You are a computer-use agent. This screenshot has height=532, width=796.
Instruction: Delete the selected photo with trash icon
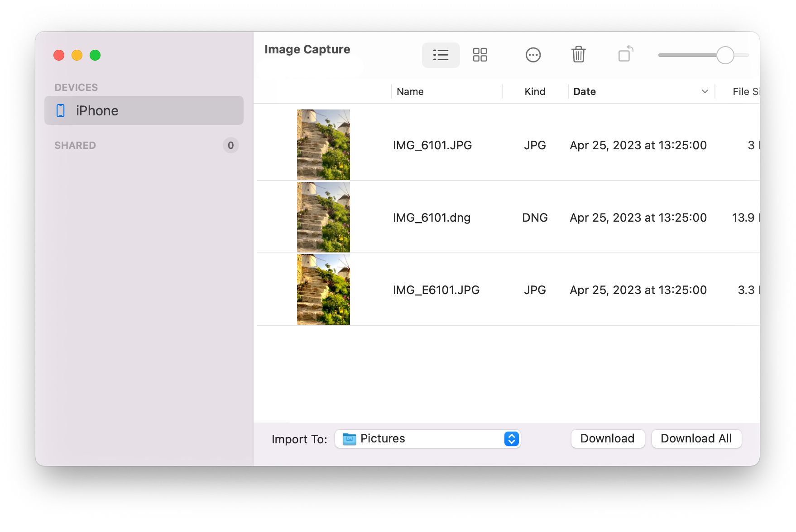pos(578,55)
